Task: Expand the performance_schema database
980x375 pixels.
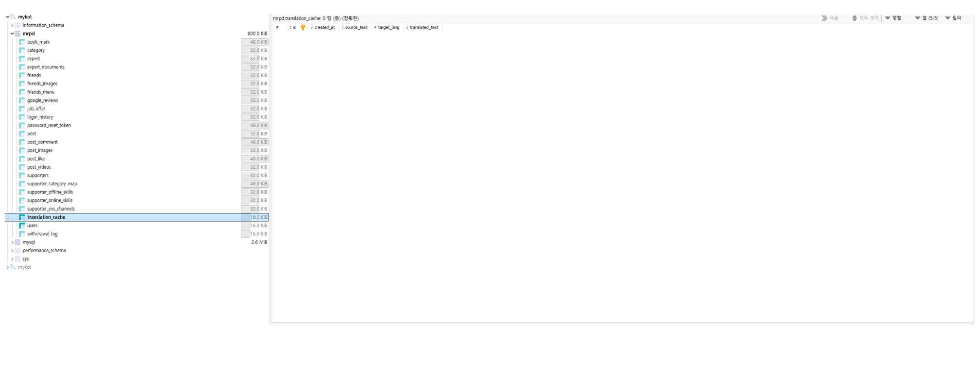Action: (x=12, y=251)
